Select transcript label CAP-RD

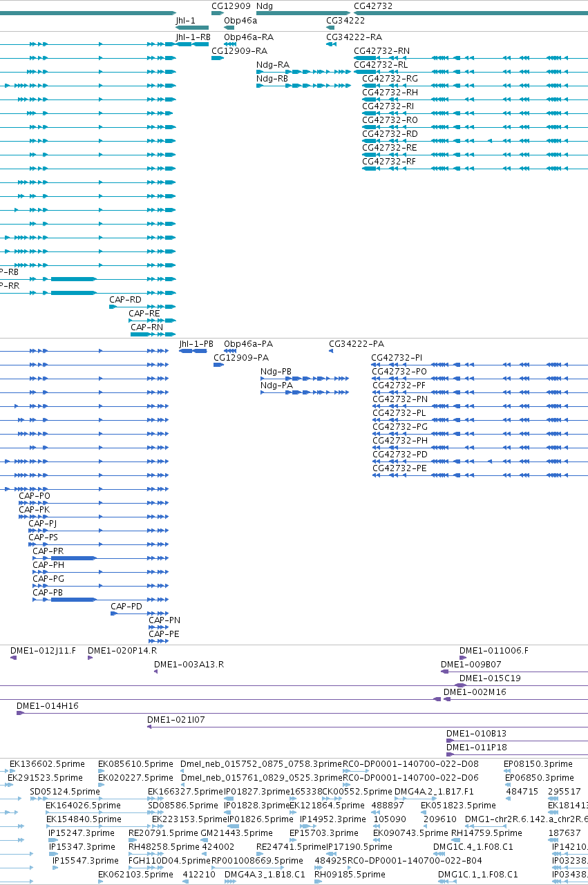pos(125,299)
